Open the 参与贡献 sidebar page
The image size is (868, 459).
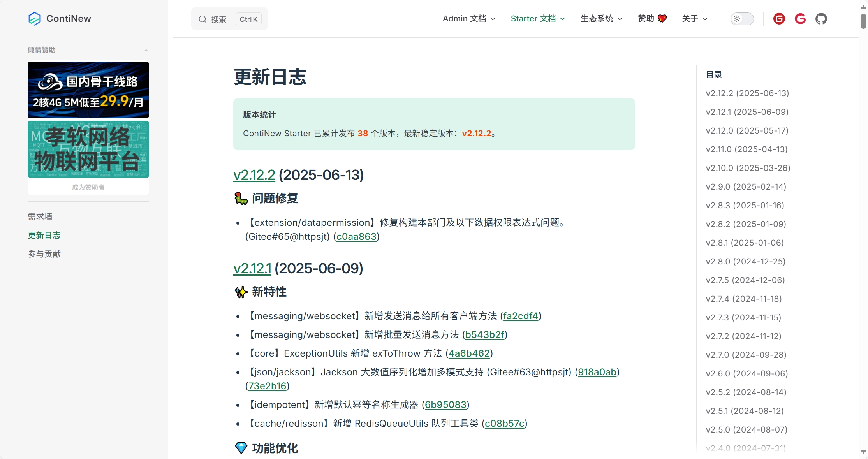pyautogui.click(x=44, y=254)
